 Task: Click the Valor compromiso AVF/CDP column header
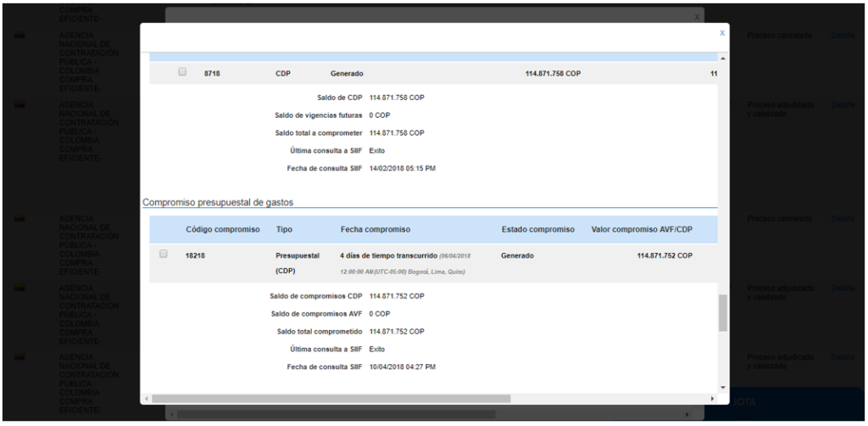642,230
